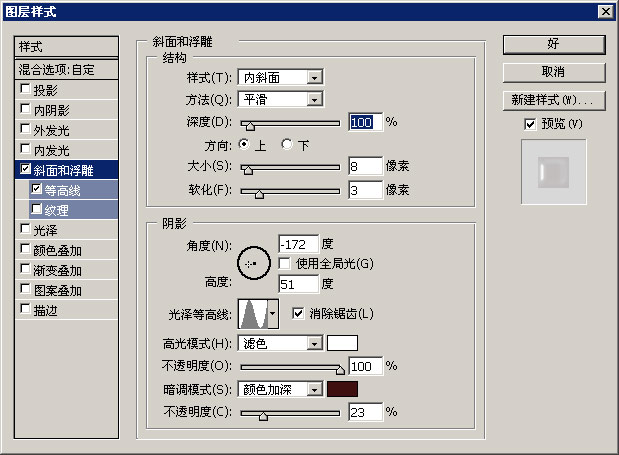Click the angle dial circle control
The width and height of the screenshot is (619, 455).
point(253,263)
